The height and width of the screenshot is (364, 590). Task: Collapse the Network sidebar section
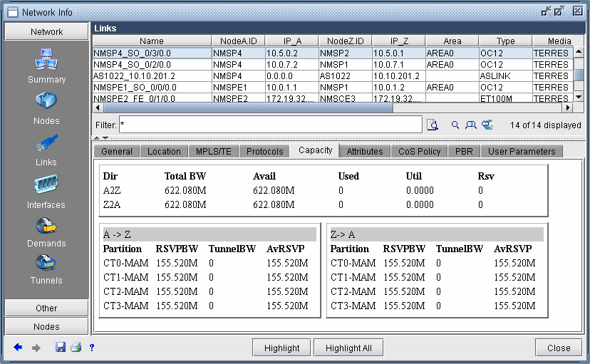tap(46, 32)
